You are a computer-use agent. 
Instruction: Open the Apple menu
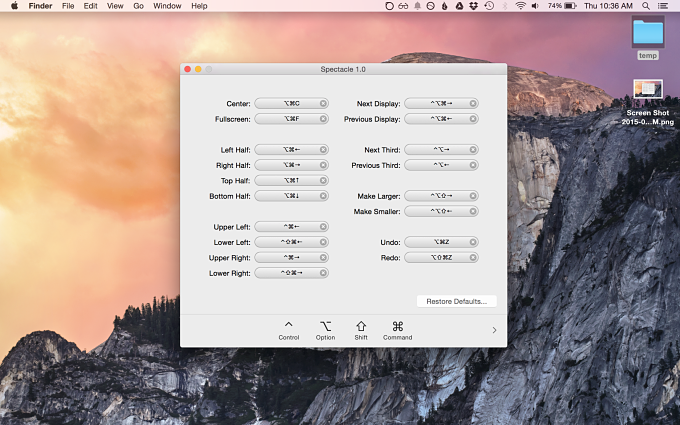[14, 6]
